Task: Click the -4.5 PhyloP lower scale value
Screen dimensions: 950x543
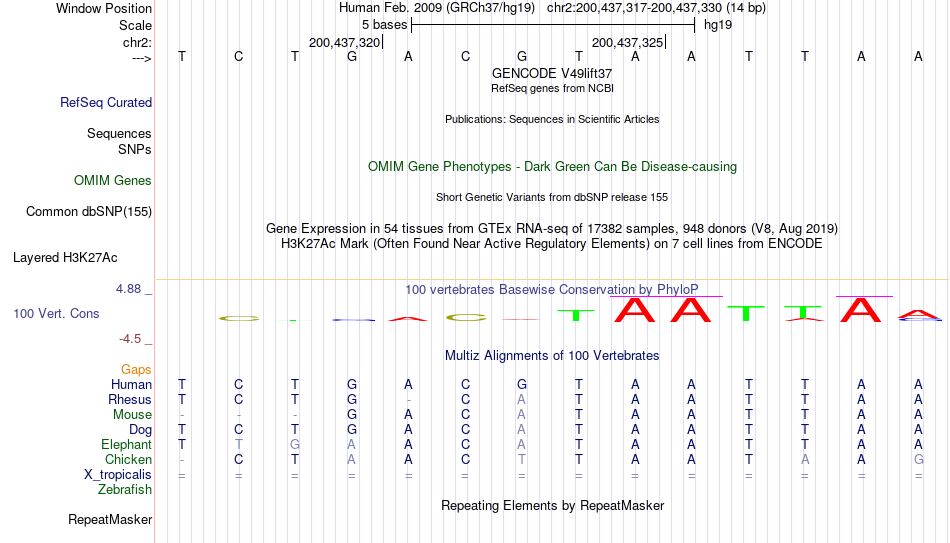Action: click(x=130, y=339)
